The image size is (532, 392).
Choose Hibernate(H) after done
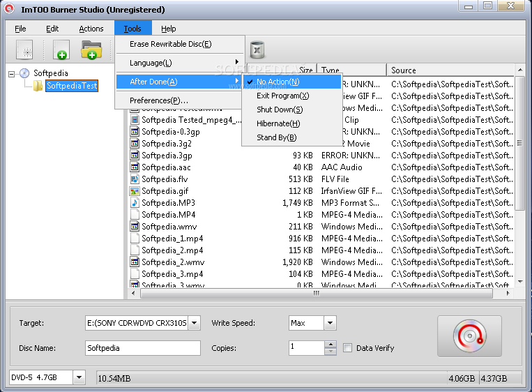[x=292, y=123]
